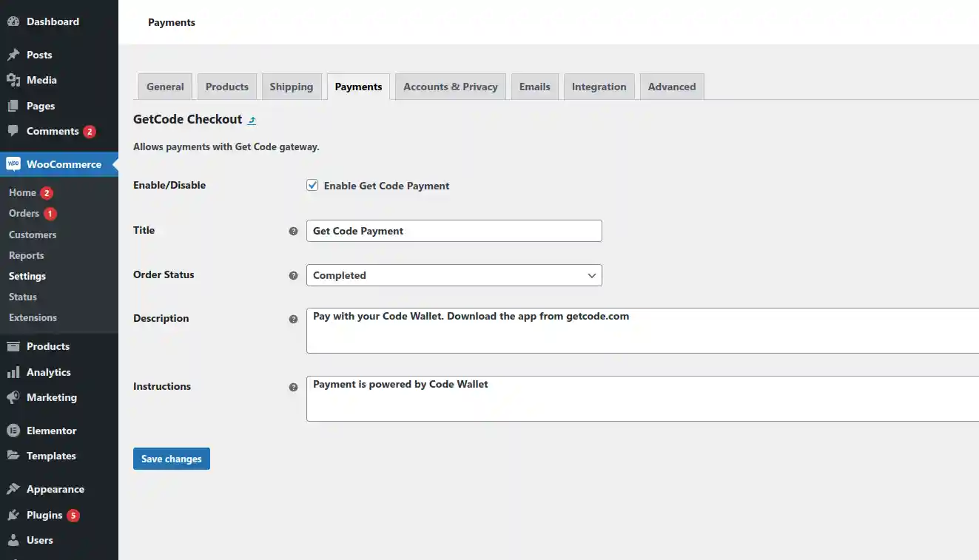Expand the Templates sidebar menu
979x560 pixels.
click(53, 456)
